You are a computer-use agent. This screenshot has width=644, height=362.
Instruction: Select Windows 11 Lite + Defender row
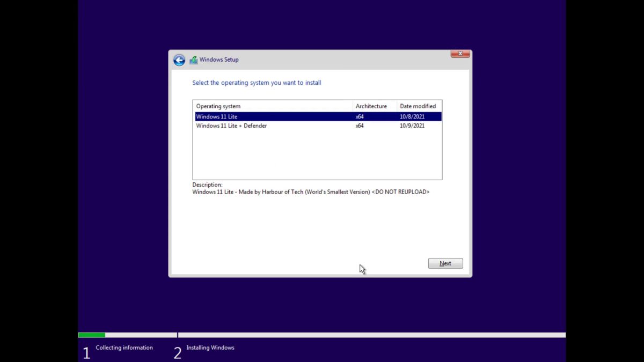318,126
